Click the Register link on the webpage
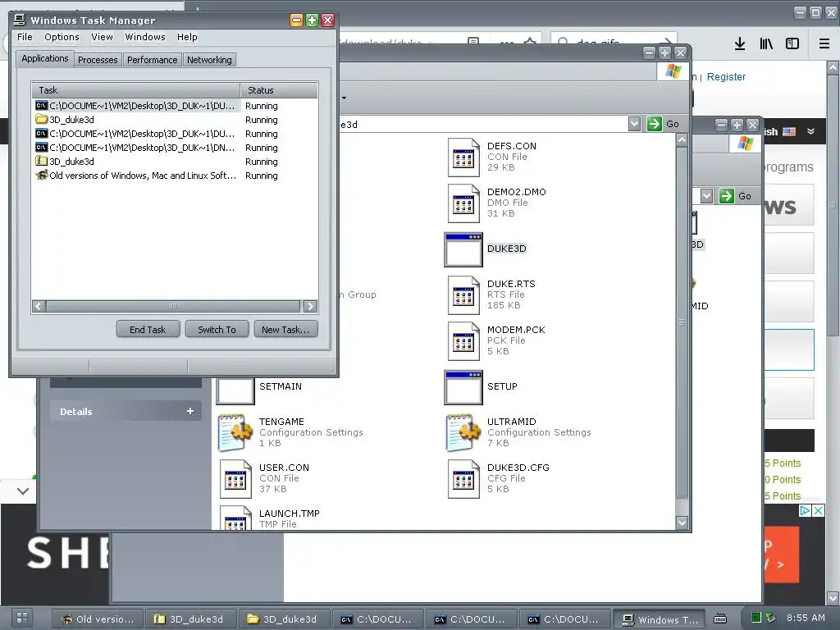 726,76
